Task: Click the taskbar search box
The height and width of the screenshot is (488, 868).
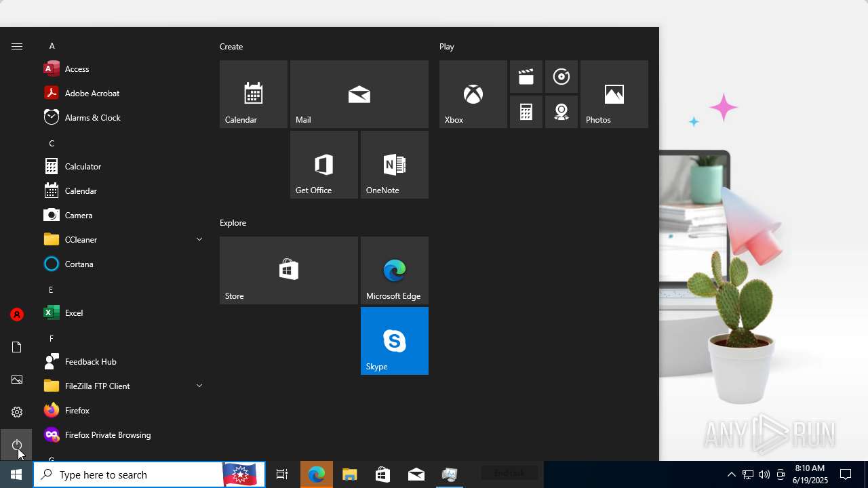Action: click(149, 474)
